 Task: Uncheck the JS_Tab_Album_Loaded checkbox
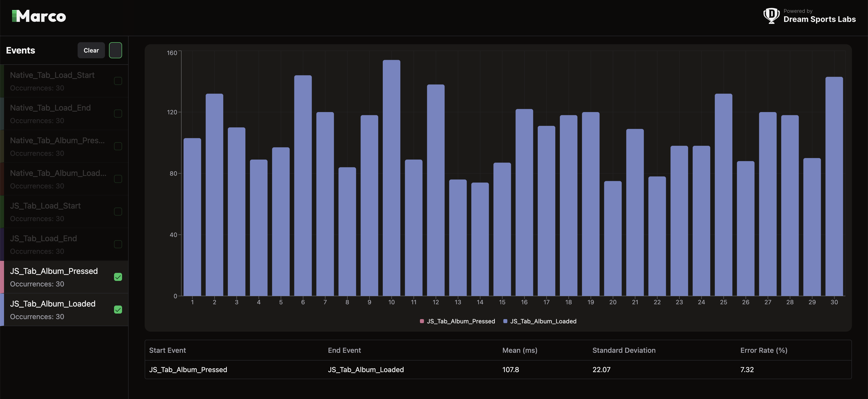(118, 310)
